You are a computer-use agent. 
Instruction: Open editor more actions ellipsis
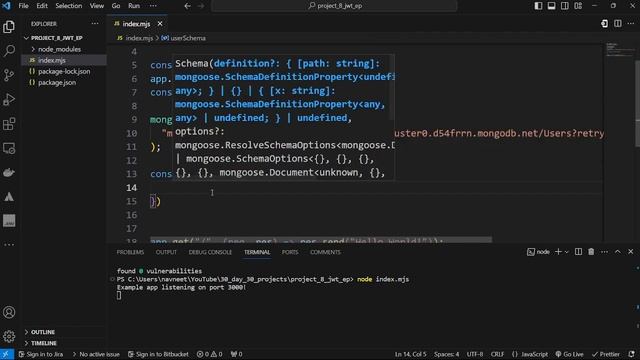(631, 24)
